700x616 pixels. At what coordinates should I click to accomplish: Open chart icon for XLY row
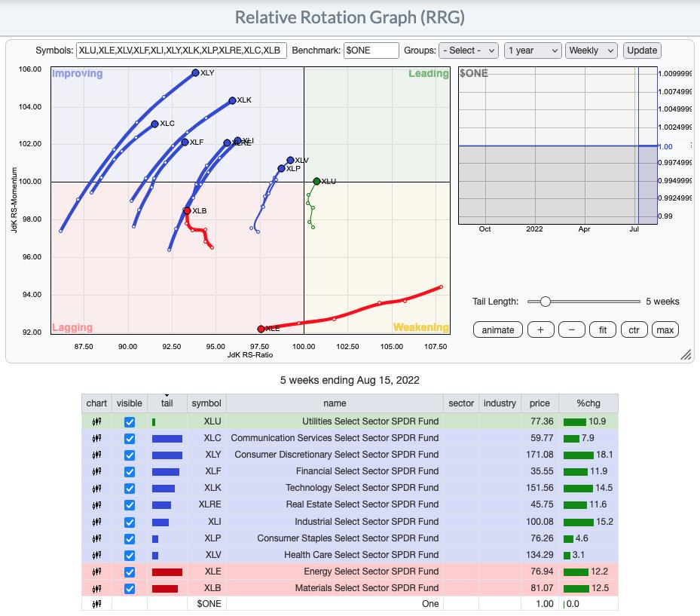coord(96,455)
